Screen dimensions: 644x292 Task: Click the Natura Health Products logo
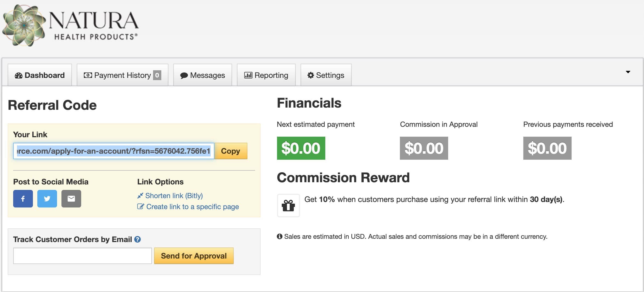(70, 26)
